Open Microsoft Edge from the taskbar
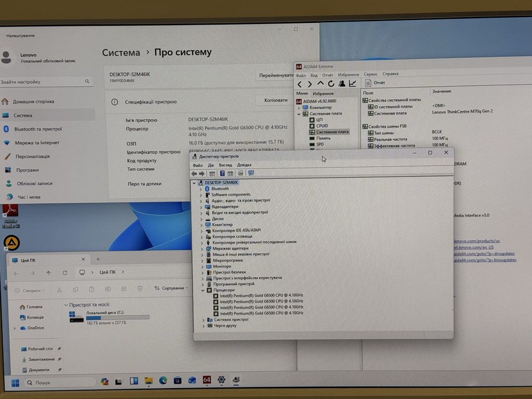The image size is (532, 399). [x=163, y=381]
